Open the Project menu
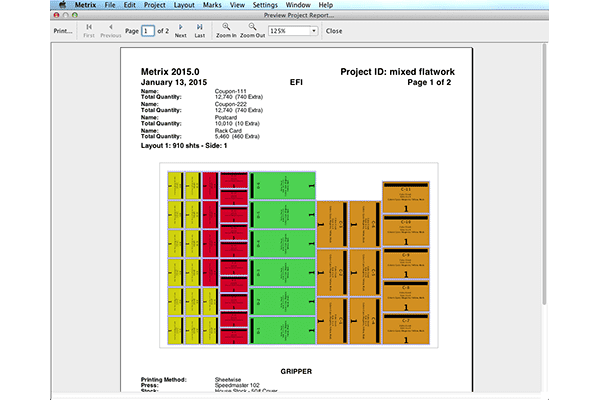Image resolution: width=600 pixels, height=400 pixels. click(155, 5)
